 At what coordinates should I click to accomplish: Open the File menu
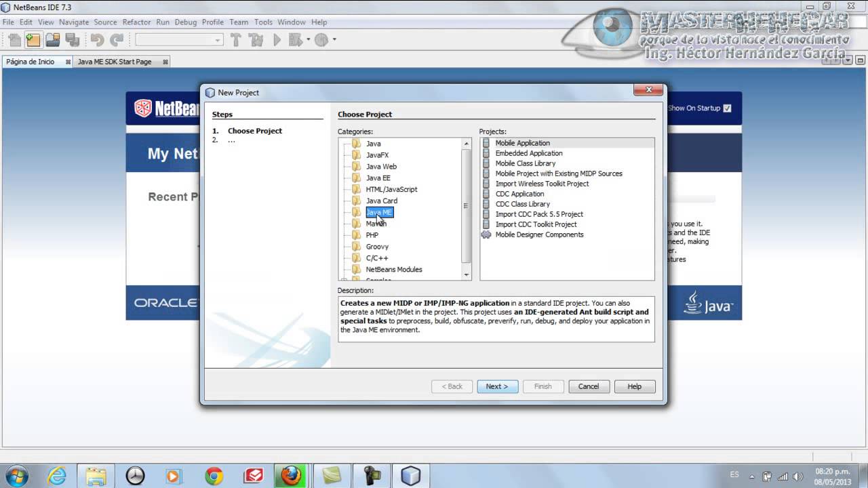(8, 22)
